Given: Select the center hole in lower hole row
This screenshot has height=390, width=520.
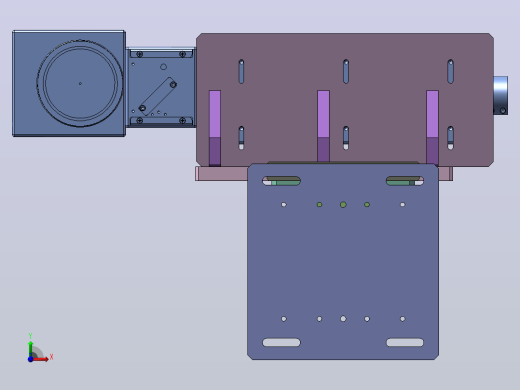Looking at the screenshot, I should coord(343,319).
